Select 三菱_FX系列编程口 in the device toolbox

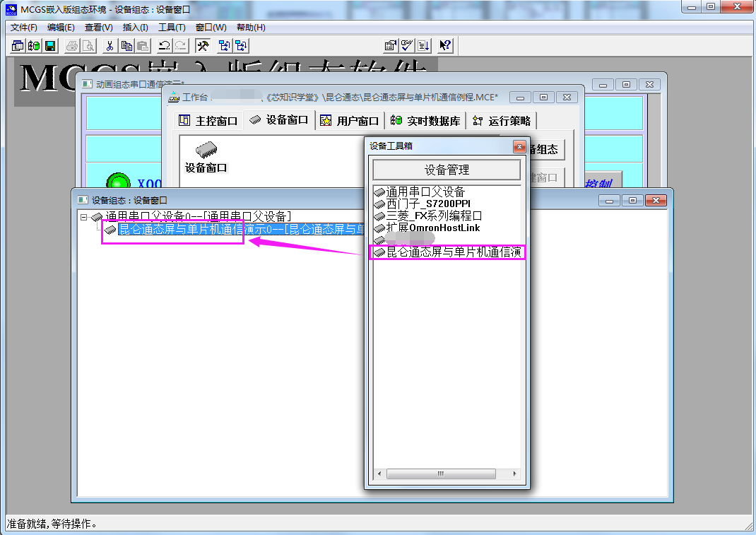tap(428, 216)
